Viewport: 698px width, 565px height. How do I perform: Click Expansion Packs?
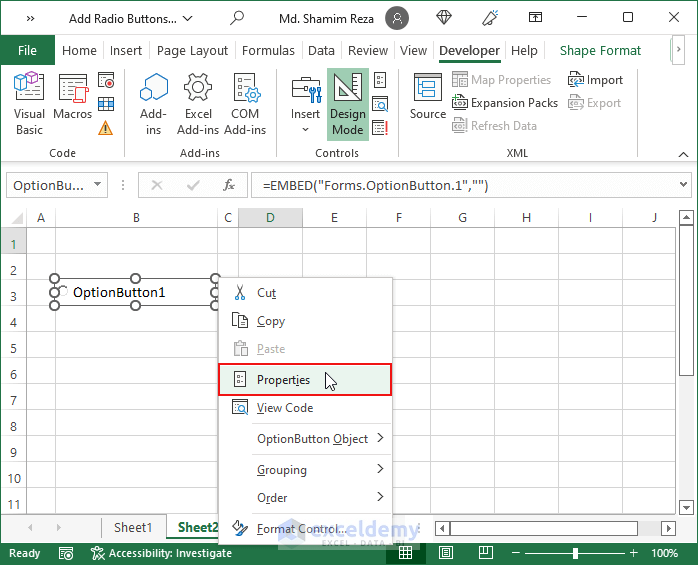(504, 103)
